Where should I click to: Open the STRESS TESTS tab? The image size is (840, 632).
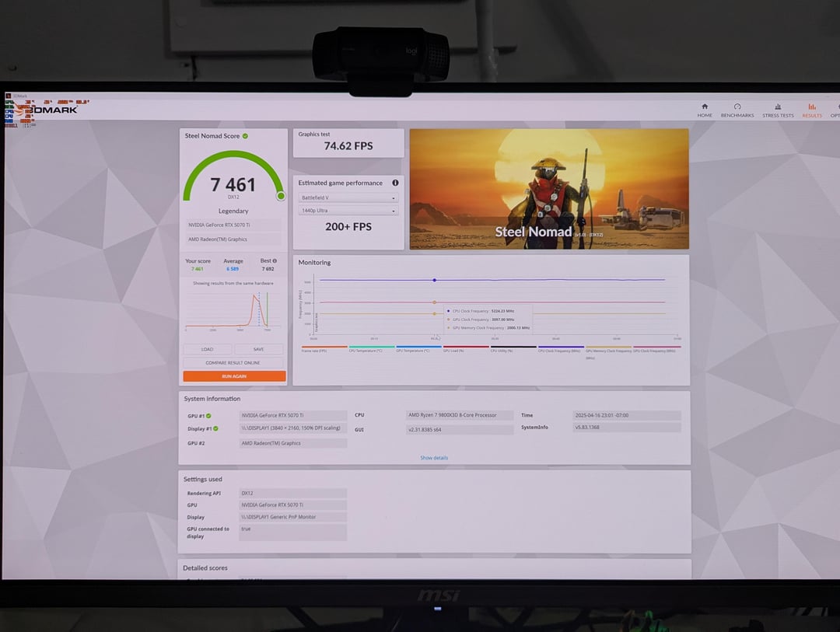(x=778, y=110)
